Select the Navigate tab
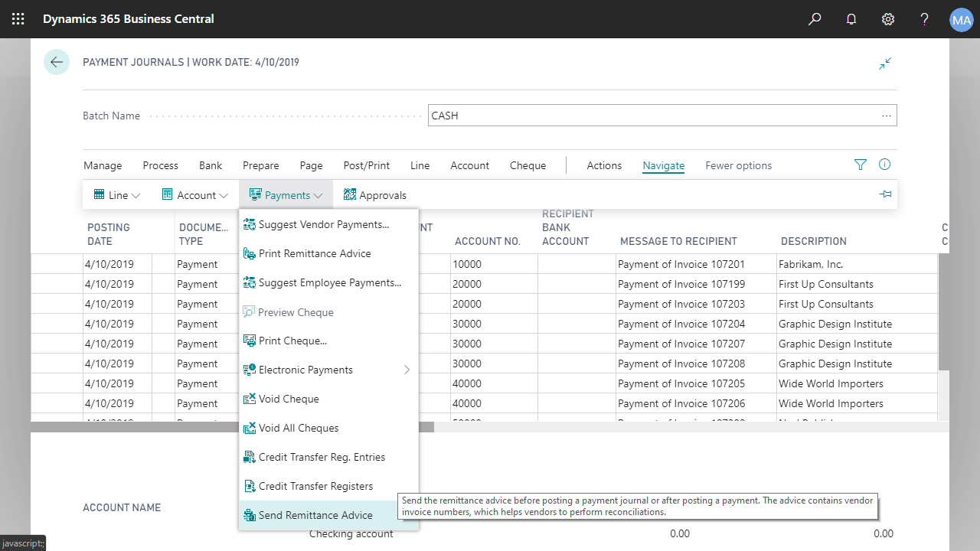This screenshot has height=551, width=980. pyautogui.click(x=664, y=165)
